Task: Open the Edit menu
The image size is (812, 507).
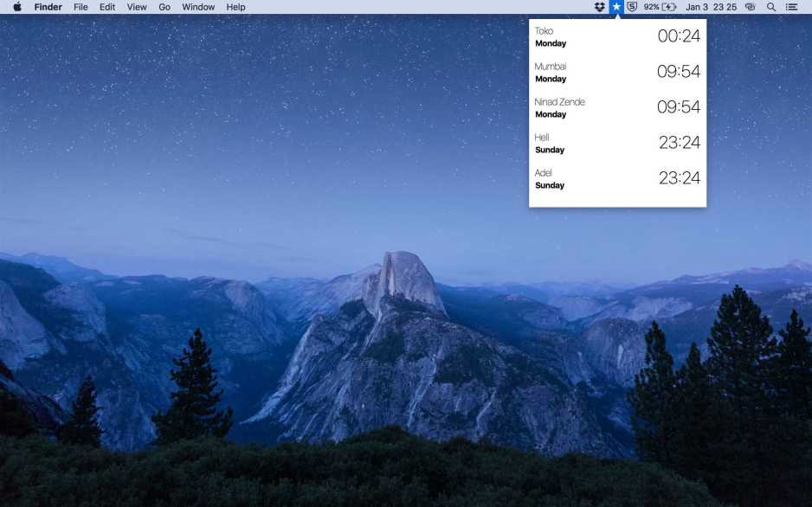Action: click(107, 7)
